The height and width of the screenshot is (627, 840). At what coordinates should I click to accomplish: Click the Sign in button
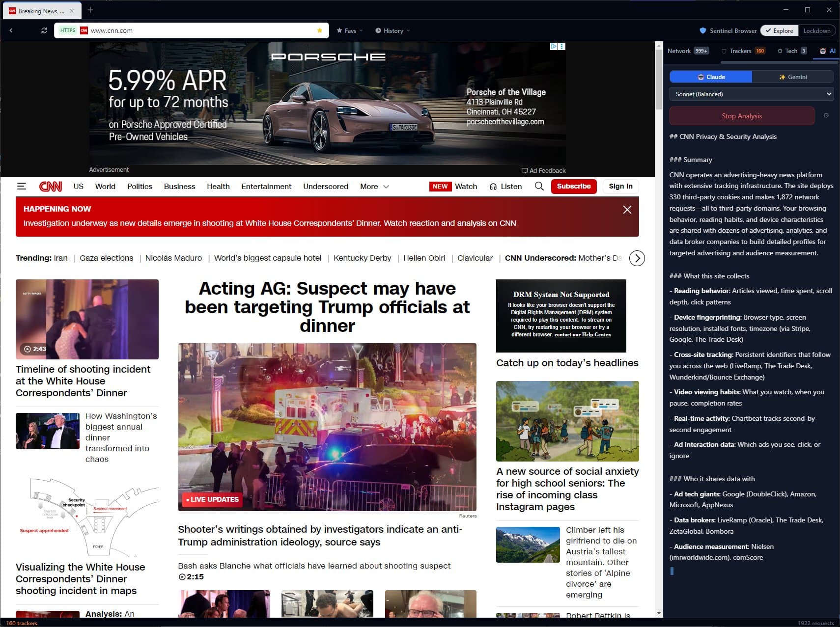pyautogui.click(x=621, y=187)
